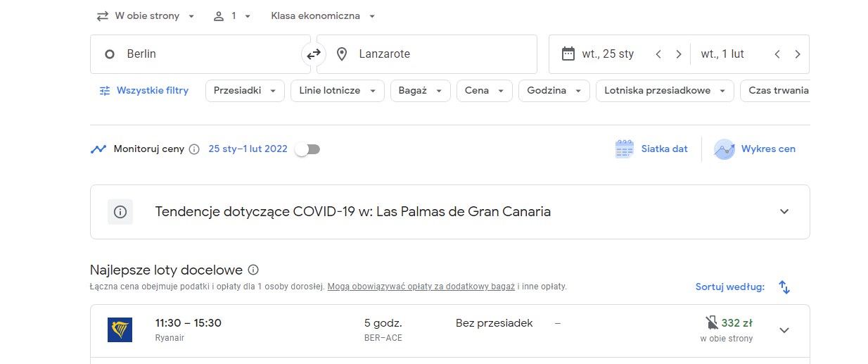The image size is (868, 364).
Task: Click the 25 sty–1 lut 2022 date range
Action: [248, 149]
